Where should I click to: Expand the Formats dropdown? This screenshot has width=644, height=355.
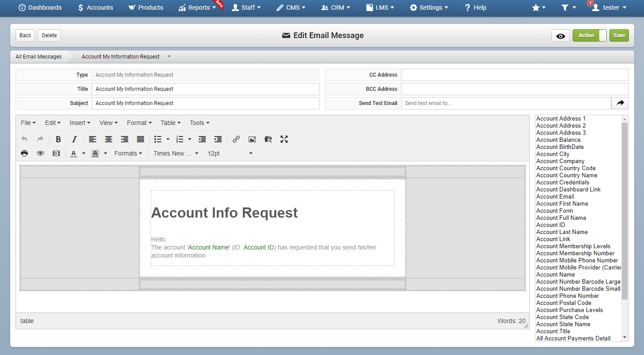[128, 153]
